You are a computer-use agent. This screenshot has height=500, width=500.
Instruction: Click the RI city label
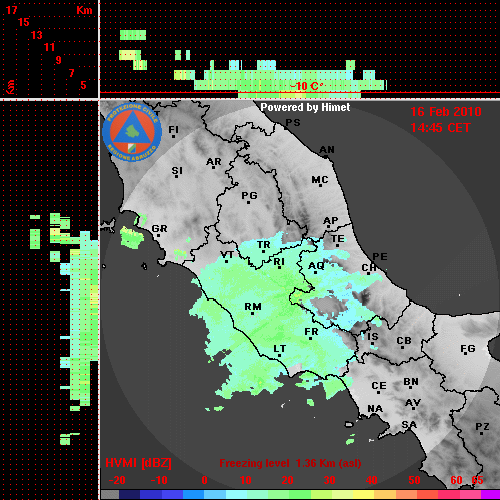[x=279, y=262]
